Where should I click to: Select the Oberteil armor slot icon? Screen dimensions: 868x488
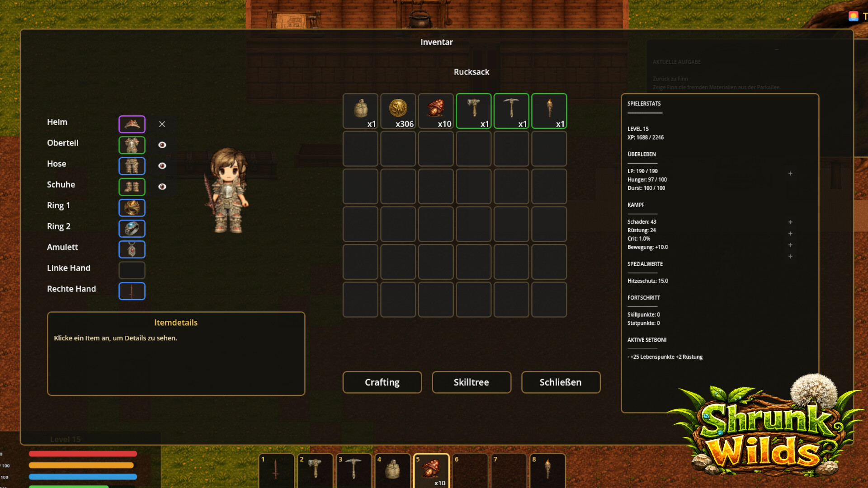(x=132, y=145)
